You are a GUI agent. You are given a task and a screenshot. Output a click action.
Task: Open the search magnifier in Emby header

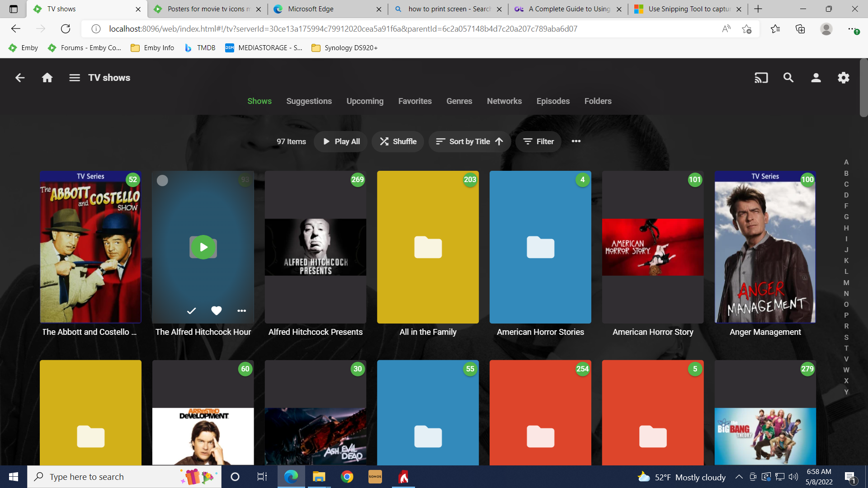(x=788, y=78)
